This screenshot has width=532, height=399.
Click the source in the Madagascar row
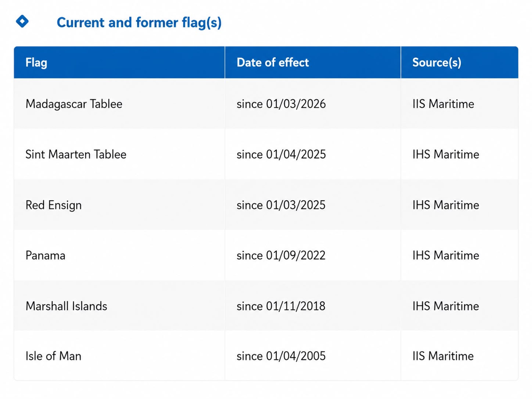pyautogui.click(x=443, y=104)
